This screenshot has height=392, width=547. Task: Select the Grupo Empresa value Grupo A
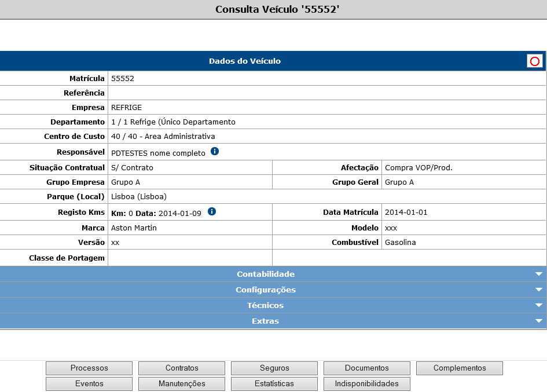click(125, 182)
